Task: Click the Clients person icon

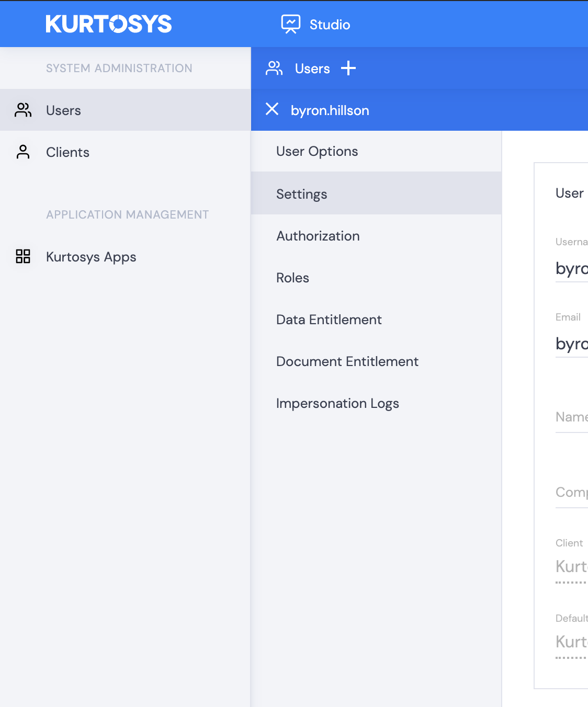Action: coord(22,152)
